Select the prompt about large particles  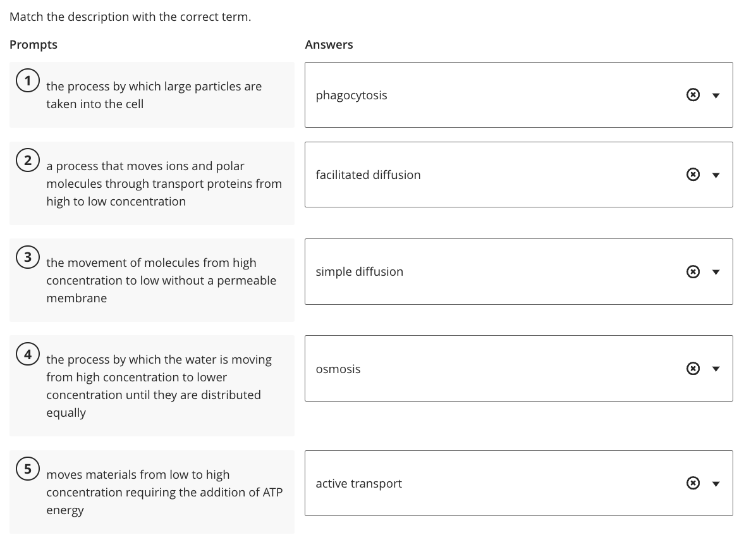tap(152, 95)
